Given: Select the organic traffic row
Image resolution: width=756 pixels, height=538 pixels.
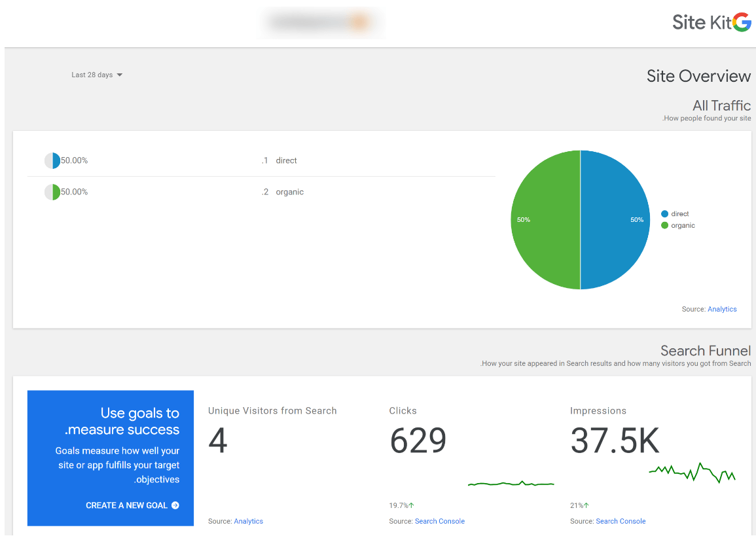Looking at the screenshot, I should click(261, 192).
